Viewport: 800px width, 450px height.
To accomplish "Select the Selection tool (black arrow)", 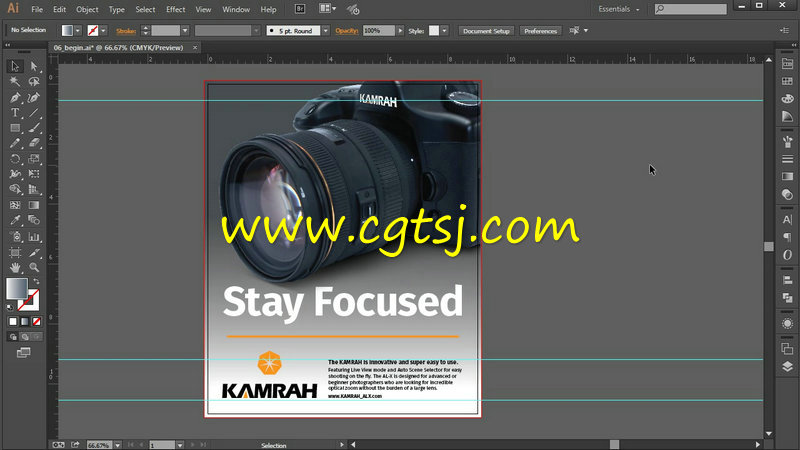I will coord(15,66).
